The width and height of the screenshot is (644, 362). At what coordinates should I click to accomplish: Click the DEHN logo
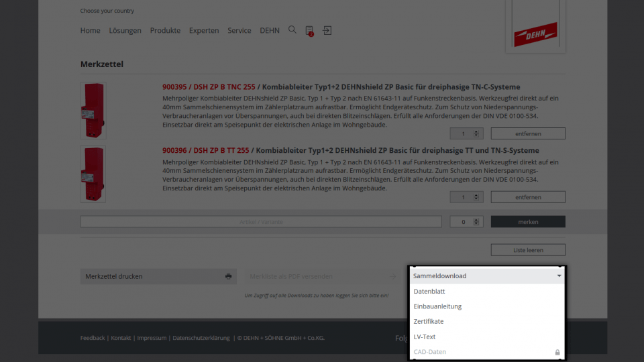[535, 34]
